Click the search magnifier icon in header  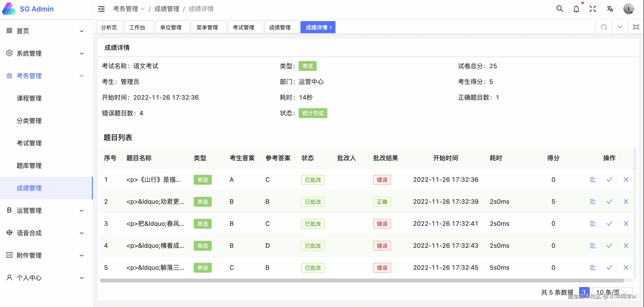(559, 9)
